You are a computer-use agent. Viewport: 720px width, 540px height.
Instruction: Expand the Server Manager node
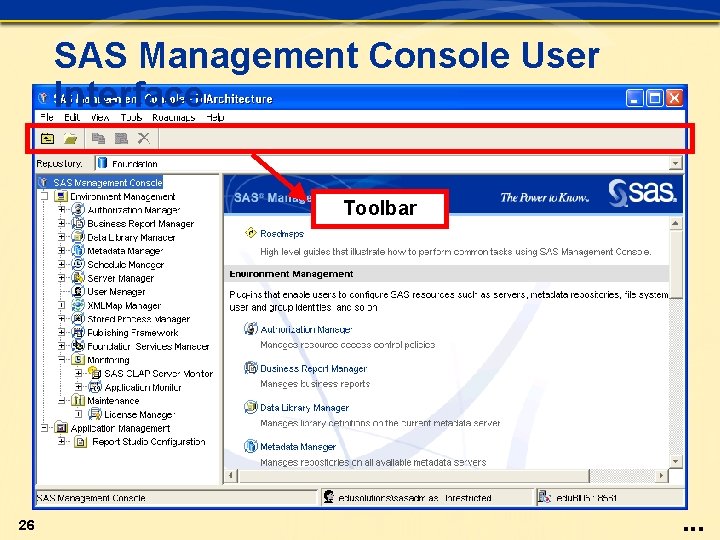(x=62, y=278)
